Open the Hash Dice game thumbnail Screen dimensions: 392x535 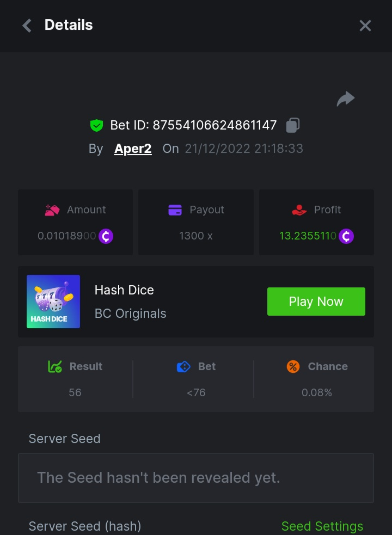coord(53,302)
